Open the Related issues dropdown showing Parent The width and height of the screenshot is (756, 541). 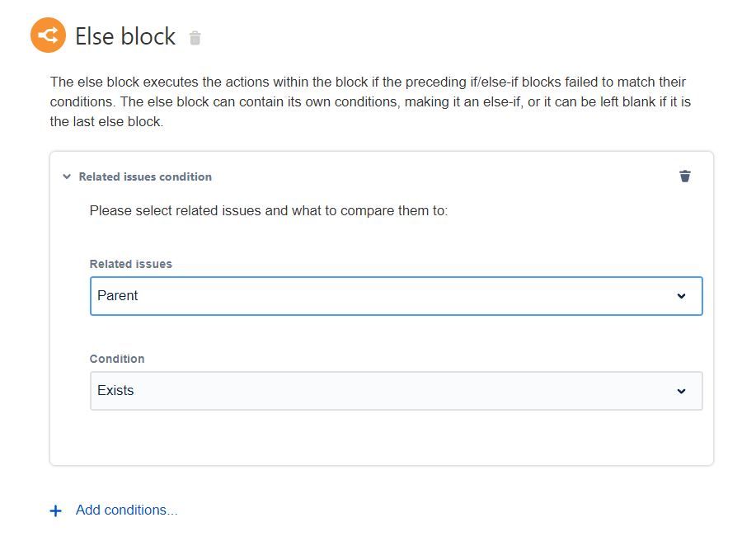click(396, 296)
